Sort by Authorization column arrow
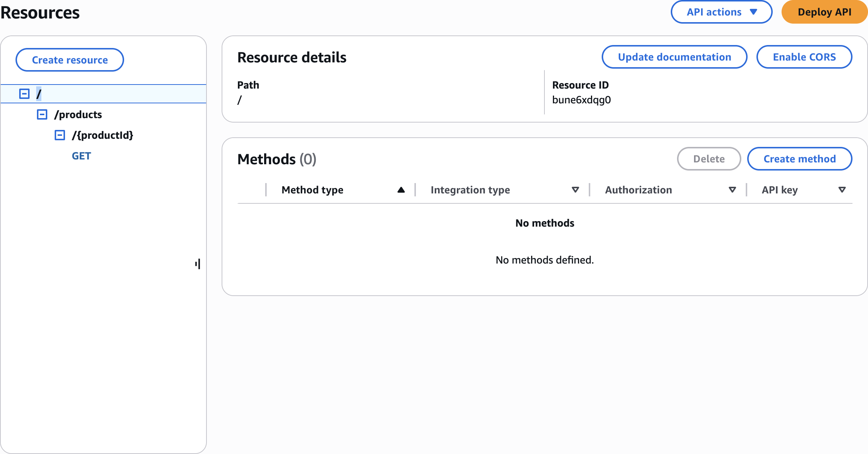The image size is (868, 454). [x=732, y=190]
